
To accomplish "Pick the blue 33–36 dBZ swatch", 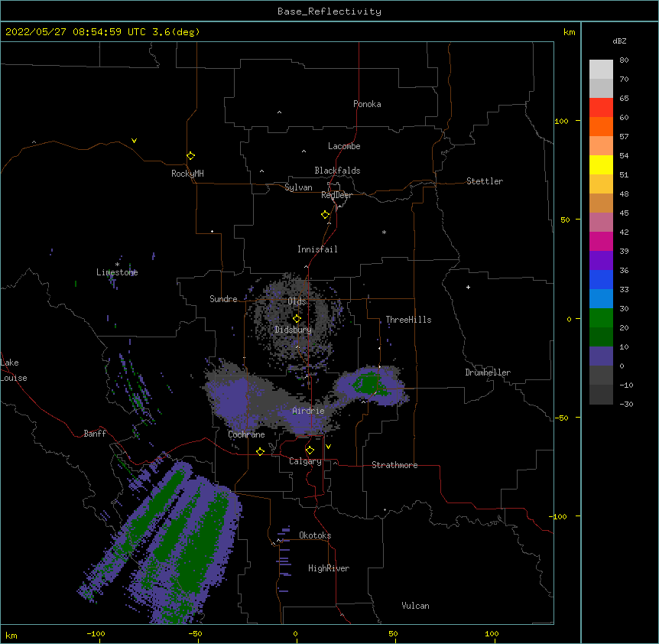I will 601,279.
